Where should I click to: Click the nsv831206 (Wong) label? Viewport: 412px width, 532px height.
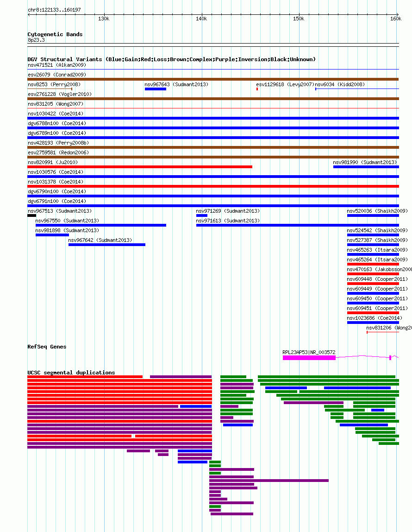389,328
